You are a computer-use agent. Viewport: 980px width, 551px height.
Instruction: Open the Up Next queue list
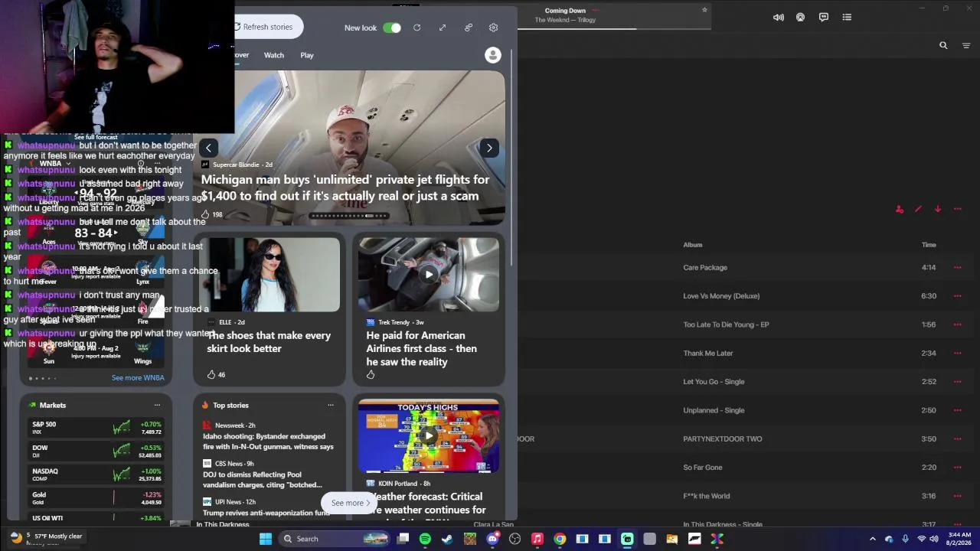pos(847,17)
